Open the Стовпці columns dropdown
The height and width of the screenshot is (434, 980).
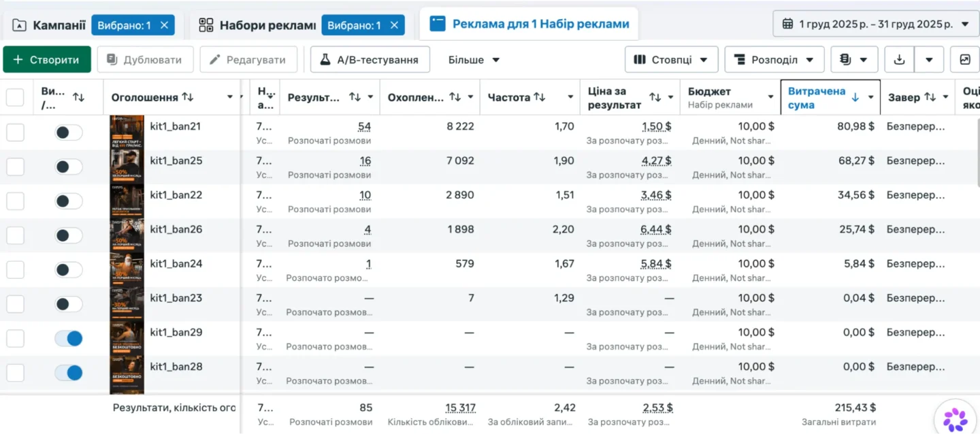coord(671,60)
